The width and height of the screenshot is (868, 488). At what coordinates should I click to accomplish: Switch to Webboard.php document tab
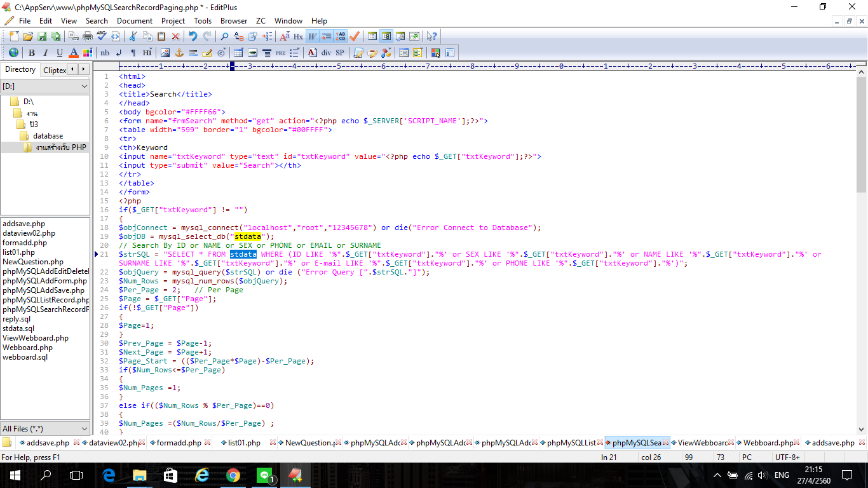coord(768,443)
